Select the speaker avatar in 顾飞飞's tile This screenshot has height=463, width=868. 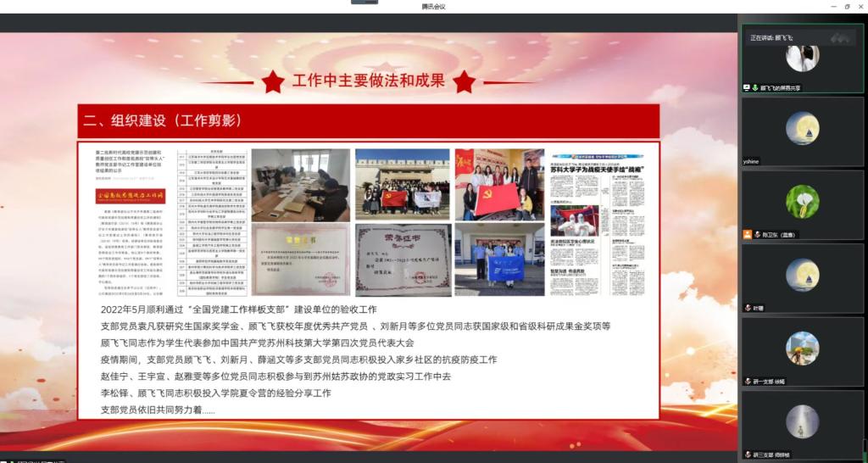pyautogui.click(x=803, y=59)
